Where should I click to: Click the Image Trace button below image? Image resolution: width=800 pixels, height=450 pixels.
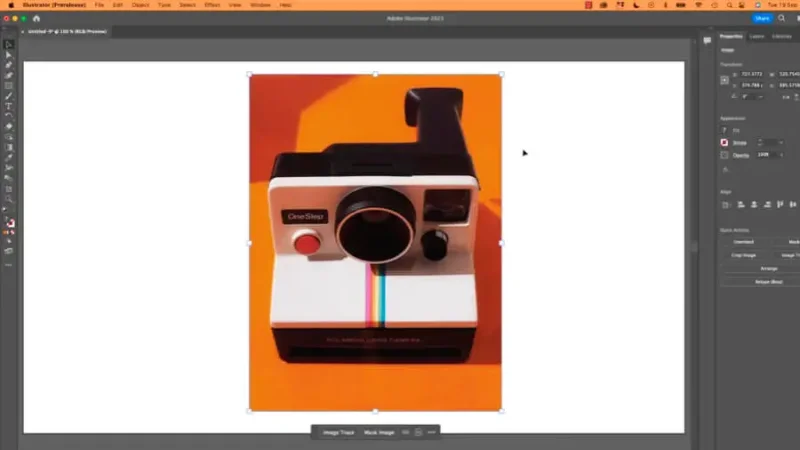point(338,432)
